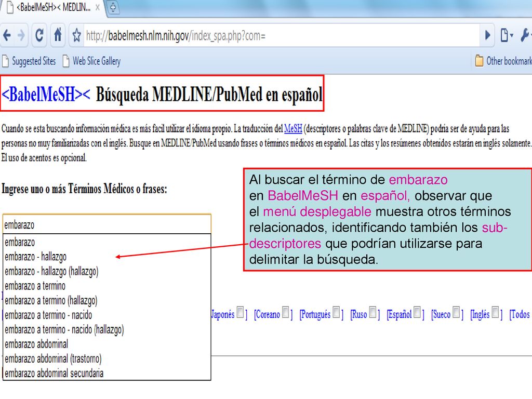Click the 'Portugués' language label
Image resolution: width=532 pixels, height=399 pixels.
[316, 315]
